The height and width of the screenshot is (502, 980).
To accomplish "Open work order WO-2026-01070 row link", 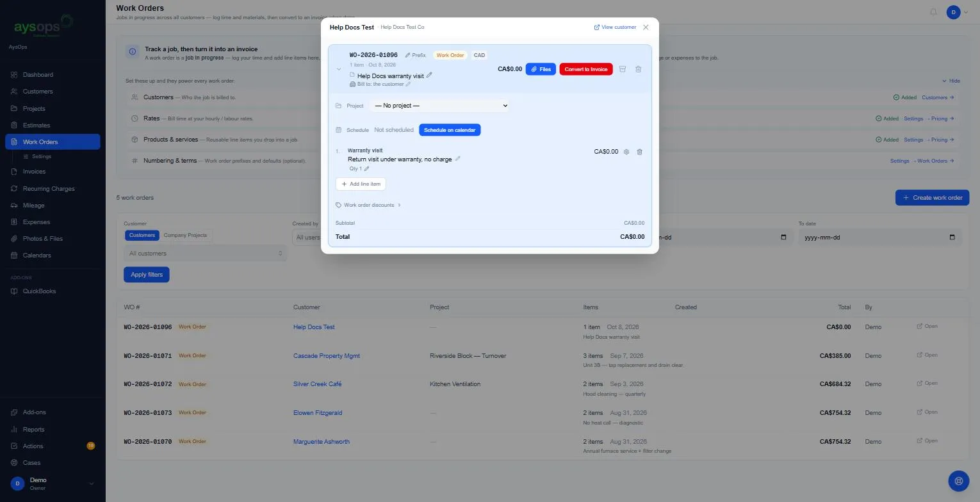I will 927,441.
